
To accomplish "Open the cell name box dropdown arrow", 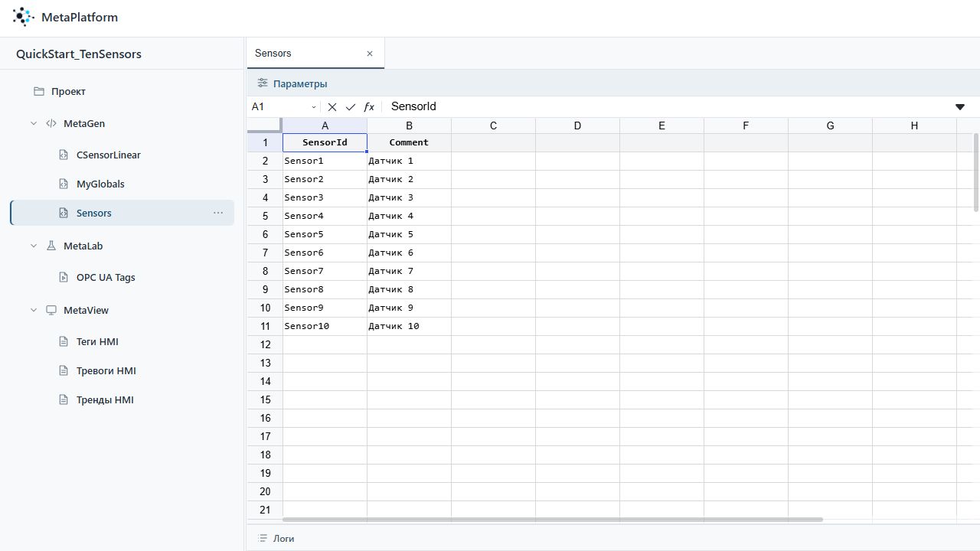I will tap(314, 107).
